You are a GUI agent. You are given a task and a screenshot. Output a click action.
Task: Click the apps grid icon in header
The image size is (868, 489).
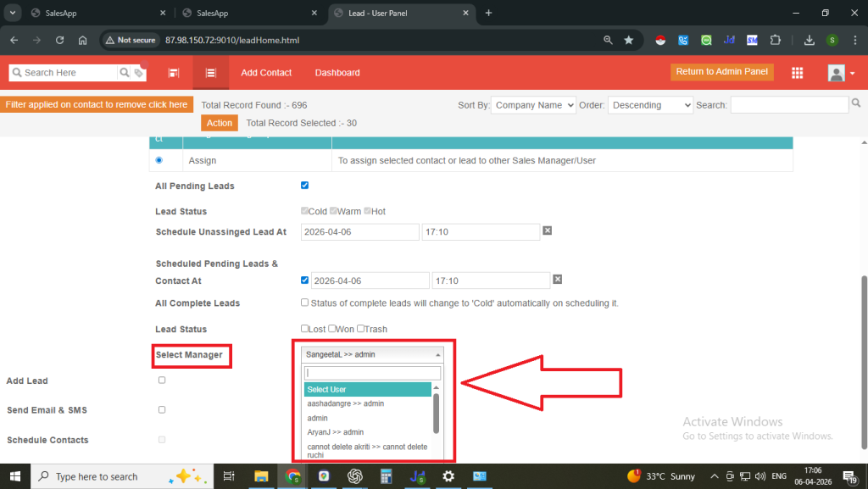[797, 73]
